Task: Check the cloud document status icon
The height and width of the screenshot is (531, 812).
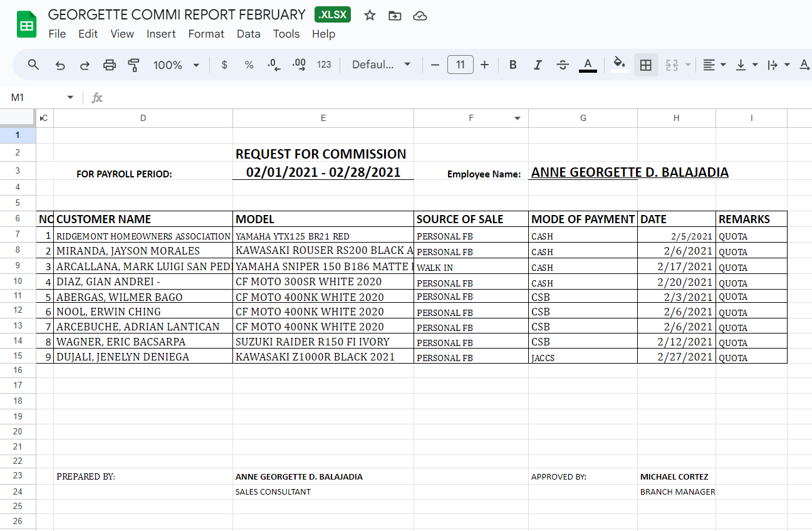Action: coord(420,16)
